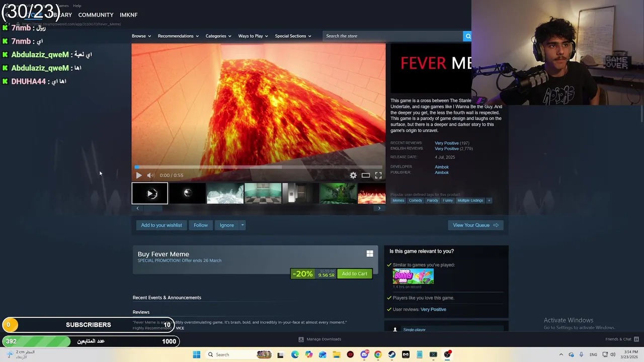Follow the game with Follow button

click(x=201, y=225)
